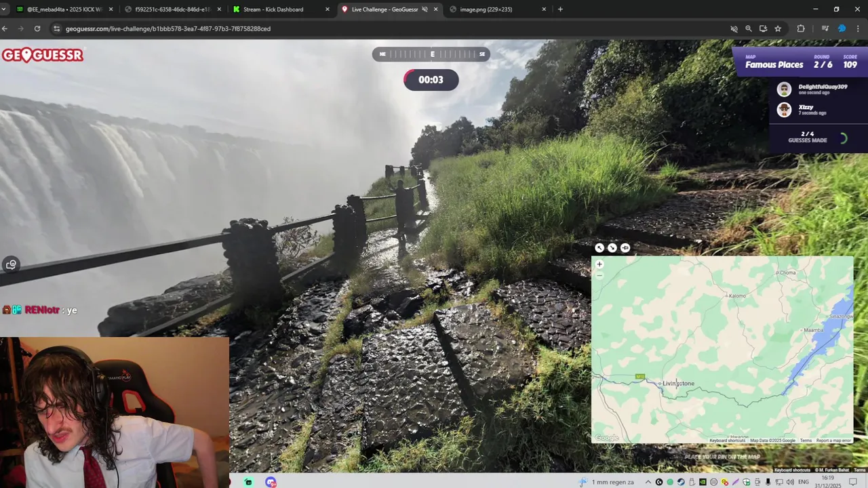Click Choma label on the map
Image resolution: width=868 pixels, height=488 pixels.
787,272
